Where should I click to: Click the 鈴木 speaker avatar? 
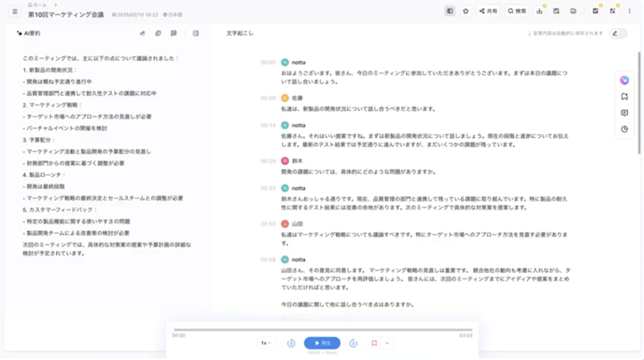[284, 161]
